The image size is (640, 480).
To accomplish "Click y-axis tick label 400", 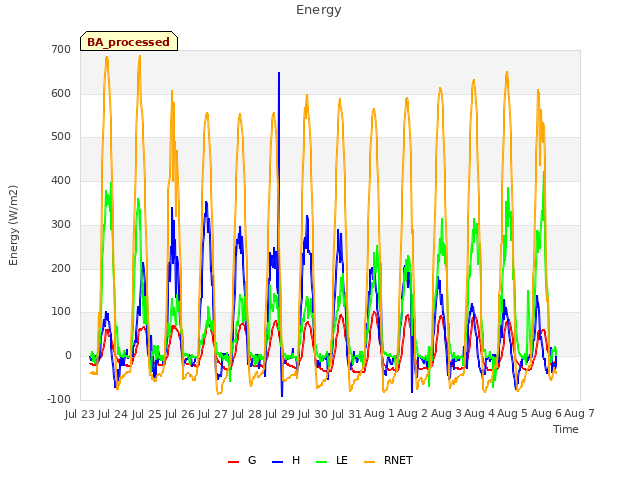I will pyautogui.click(x=61, y=181).
